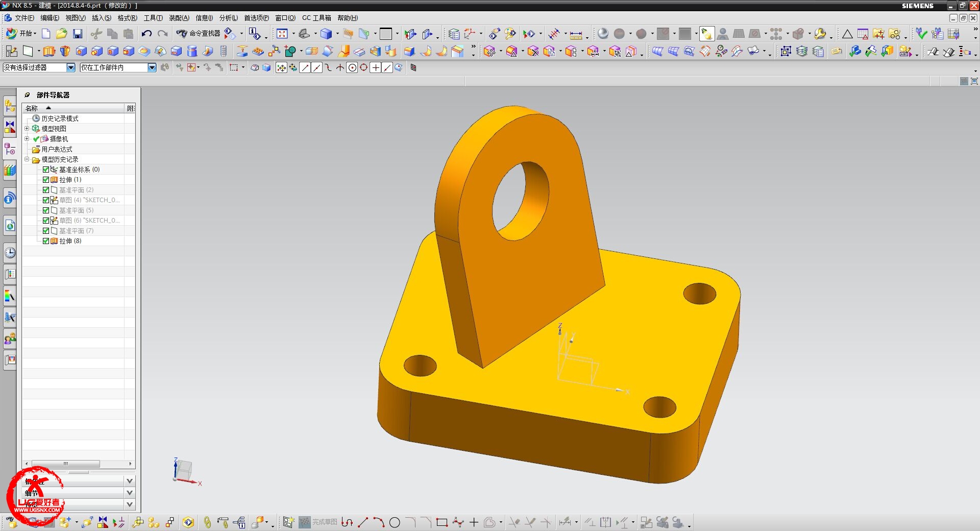Image resolution: width=980 pixels, height=531 pixels.
Task: Toggle checkbox for 草图 (6) SKETCH
Action: [x=46, y=221]
